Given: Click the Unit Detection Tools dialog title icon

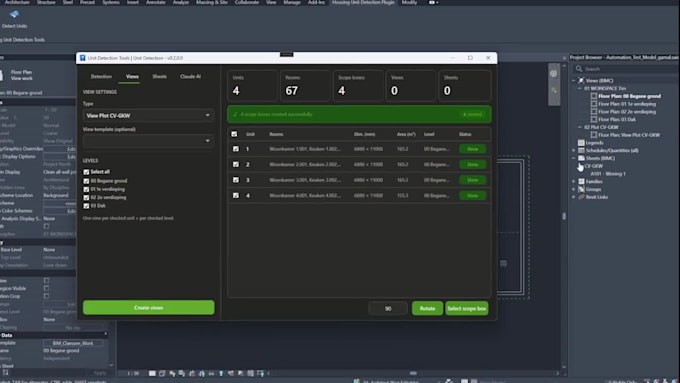Looking at the screenshot, I should pyautogui.click(x=82, y=58).
